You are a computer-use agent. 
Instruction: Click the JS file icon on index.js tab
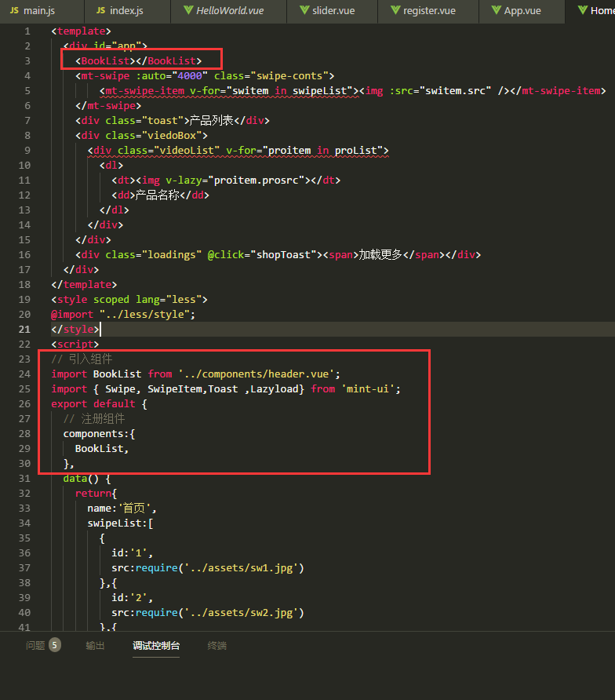click(x=101, y=10)
